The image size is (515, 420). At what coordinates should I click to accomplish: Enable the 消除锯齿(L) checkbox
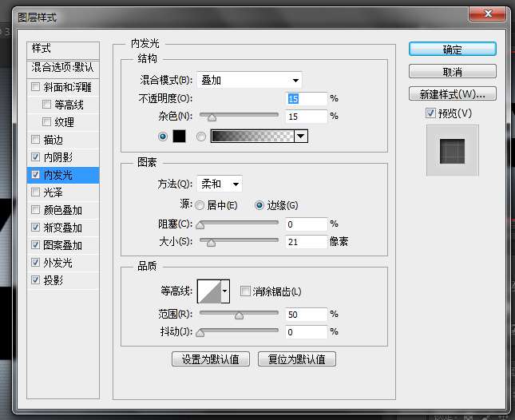[245, 291]
